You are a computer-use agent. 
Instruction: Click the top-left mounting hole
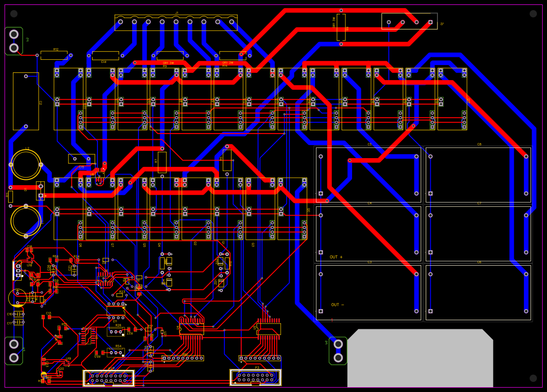click(x=14, y=14)
